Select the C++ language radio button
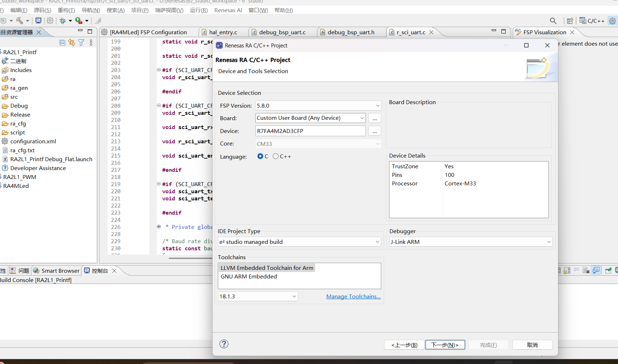 click(x=276, y=156)
